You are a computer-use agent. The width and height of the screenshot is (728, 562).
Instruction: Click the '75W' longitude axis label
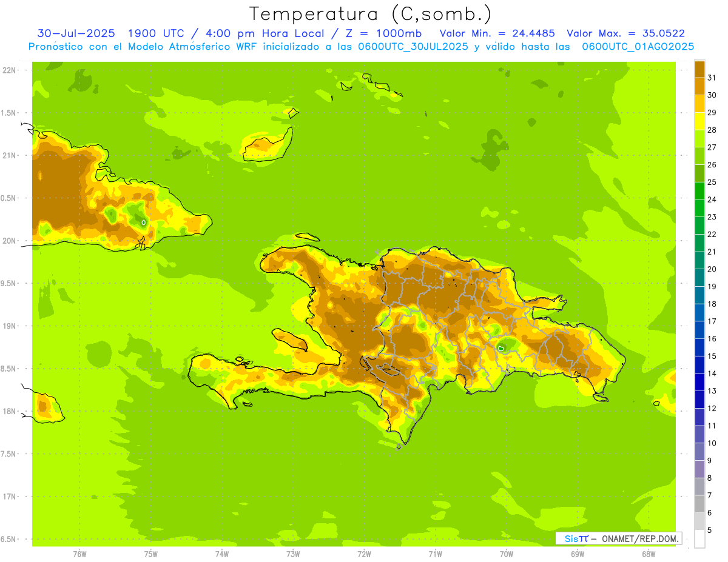coord(150,554)
